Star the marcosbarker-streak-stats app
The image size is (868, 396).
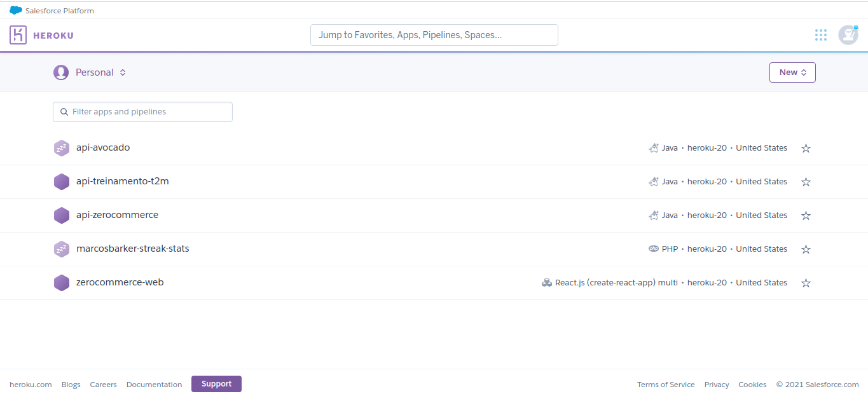(806, 249)
